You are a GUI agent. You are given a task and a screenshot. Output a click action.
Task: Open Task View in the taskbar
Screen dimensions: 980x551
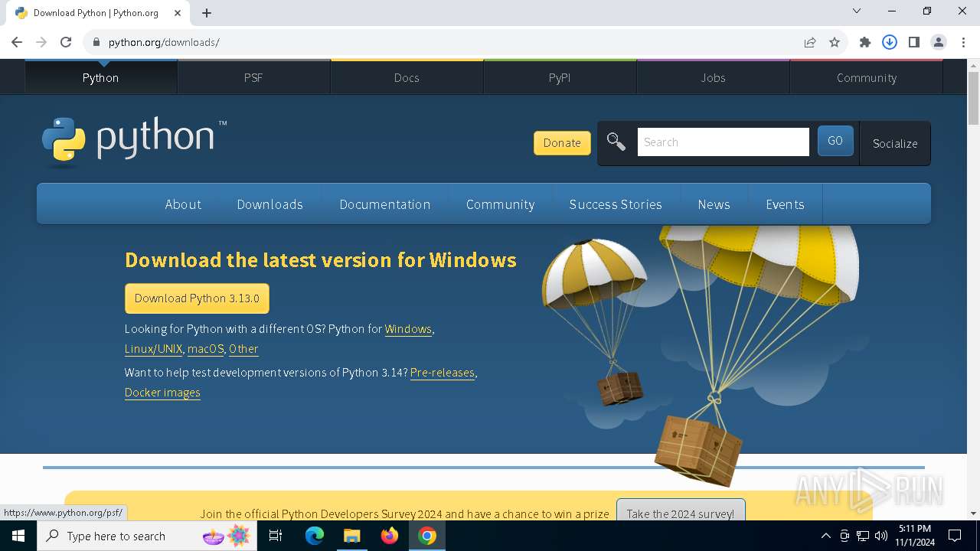pyautogui.click(x=276, y=536)
